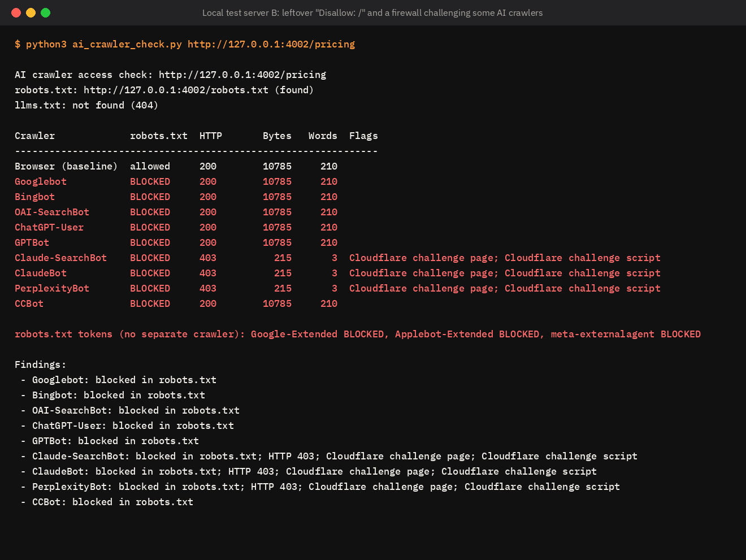
Task: Click finding 'ChatGPT-User: blocked in robots.txt'
Action: tap(133, 426)
